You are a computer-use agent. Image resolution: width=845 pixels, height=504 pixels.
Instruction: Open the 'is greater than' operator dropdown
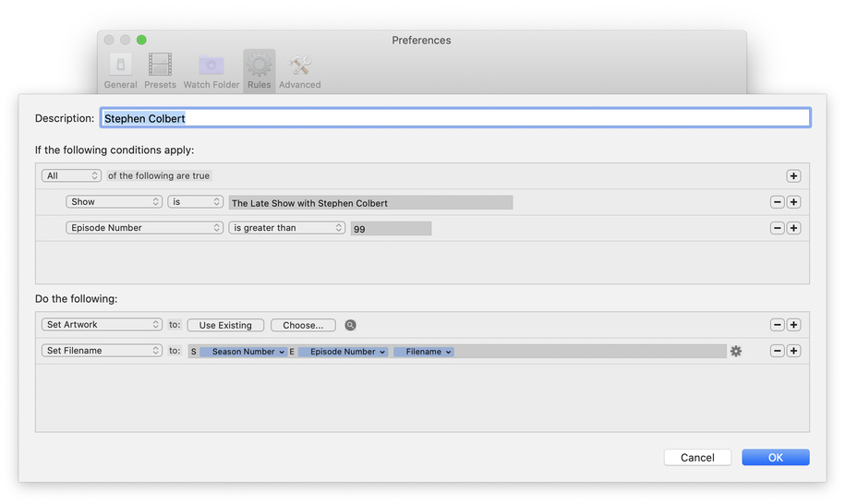pos(287,228)
